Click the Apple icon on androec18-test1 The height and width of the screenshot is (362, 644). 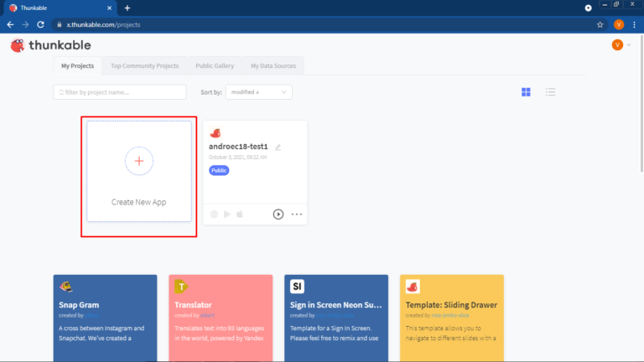click(240, 214)
